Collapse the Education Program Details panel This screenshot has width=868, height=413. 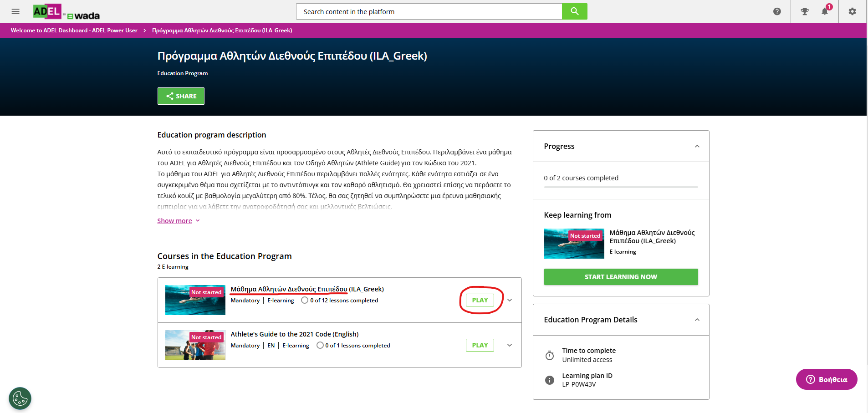point(697,320)
